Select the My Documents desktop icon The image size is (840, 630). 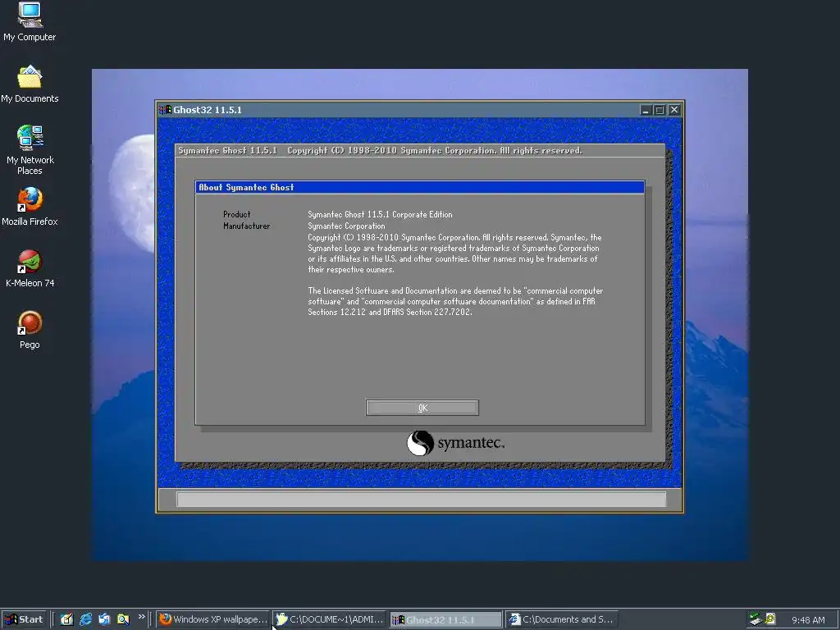(x=30, y=84)
